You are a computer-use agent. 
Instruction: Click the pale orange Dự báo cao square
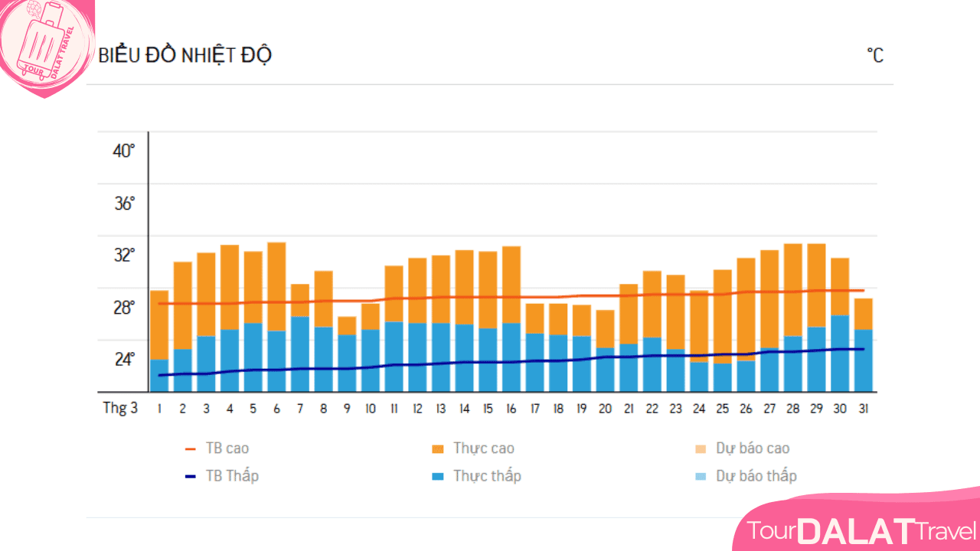tap(701, 448)
